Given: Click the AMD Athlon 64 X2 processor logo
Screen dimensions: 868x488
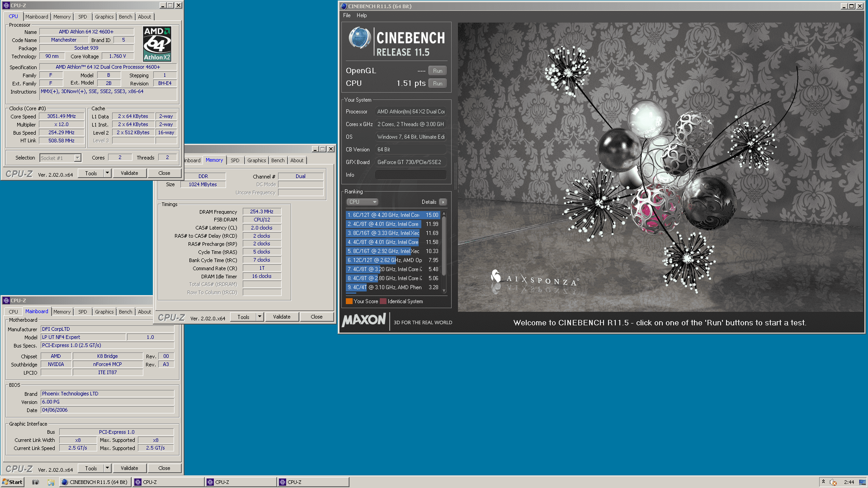Looking at the screenshot, I should pos(157,44).
